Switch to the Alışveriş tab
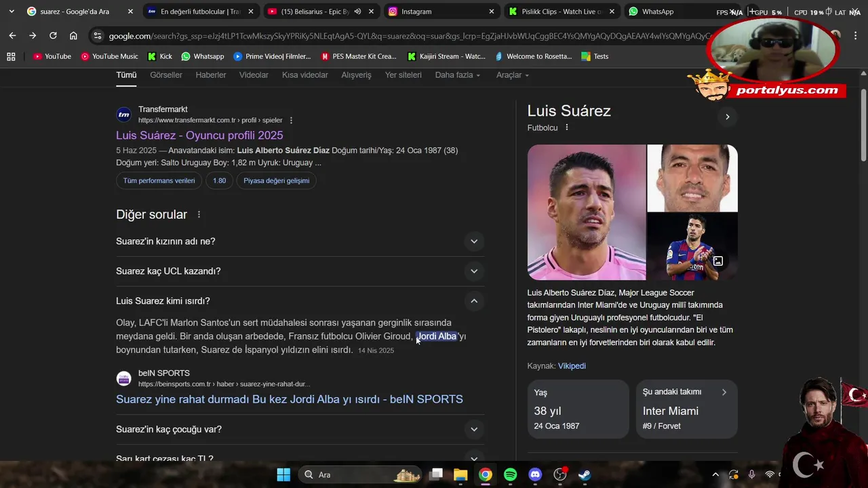Screen dimensions: 868x488 coord(356,75)
